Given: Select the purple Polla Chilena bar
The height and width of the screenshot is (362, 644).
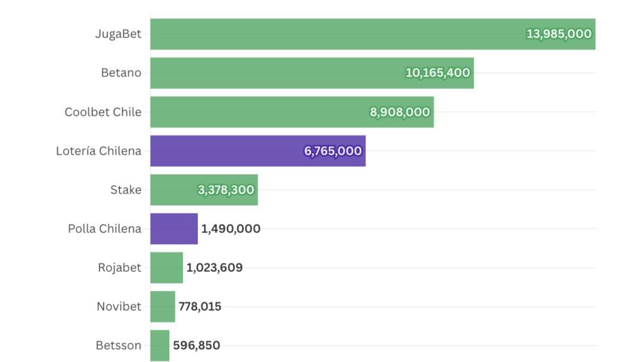Looking at the screenshot, I should pyautogui.click(x=173, y=229).
